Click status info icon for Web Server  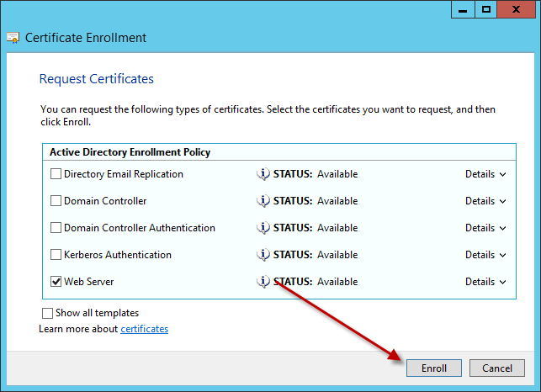pyautogui.click(x=263, y=282)
